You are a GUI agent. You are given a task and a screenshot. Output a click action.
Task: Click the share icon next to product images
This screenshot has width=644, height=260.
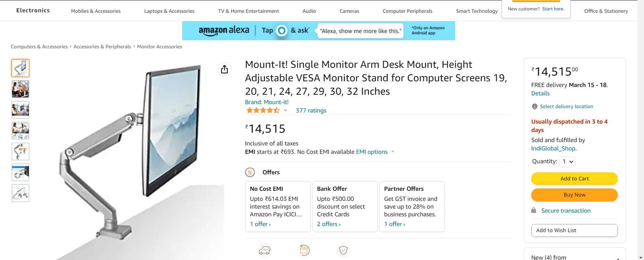coord(224,70)
